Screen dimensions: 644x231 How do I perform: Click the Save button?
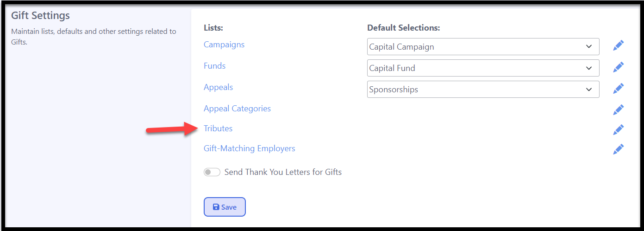pos(225,207)
